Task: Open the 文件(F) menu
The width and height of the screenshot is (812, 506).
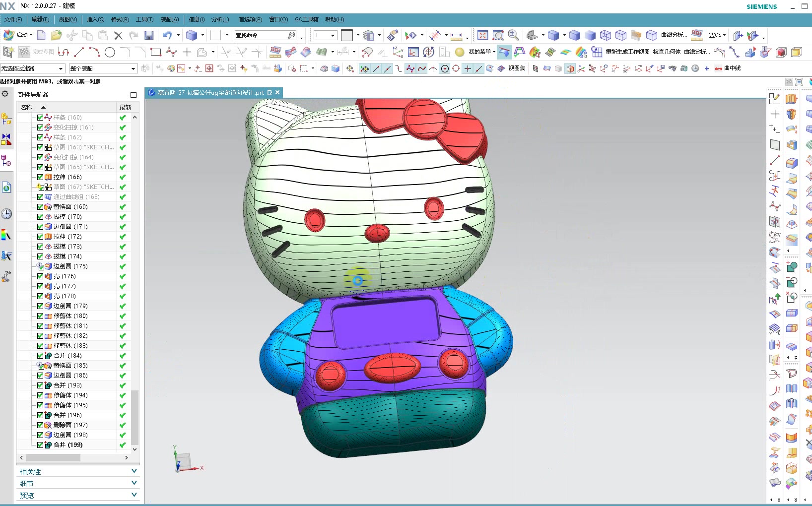Action: [x=13, y=19]
